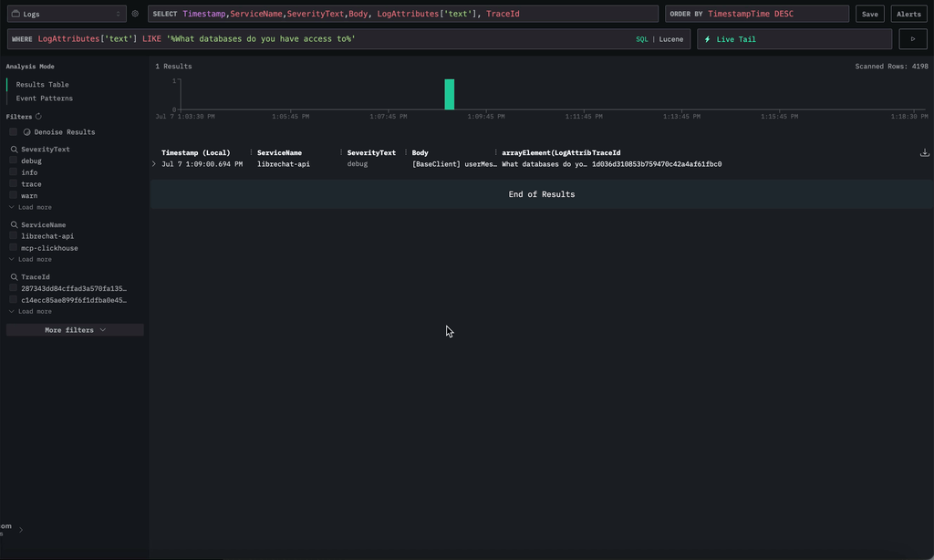This screenshot has width=934, height=560.
Task: Click the ServiceName search magnifier icon
Action: [x=15, y=225]
